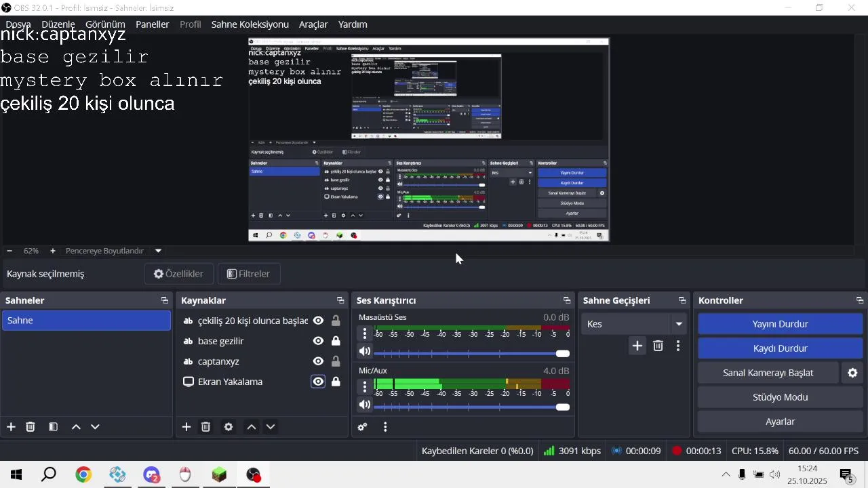868x488 pixels.
Task: Click the Özellikler properties button
Action: coord(179,274)
